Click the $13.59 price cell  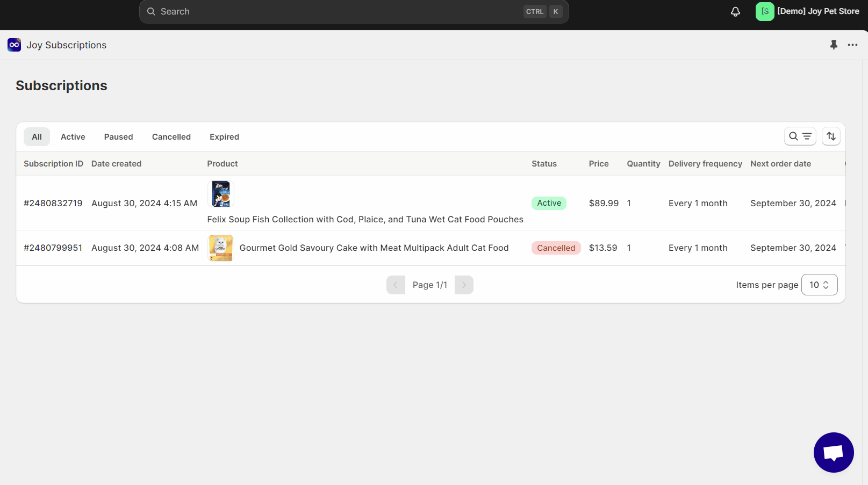tap(603, 248)
